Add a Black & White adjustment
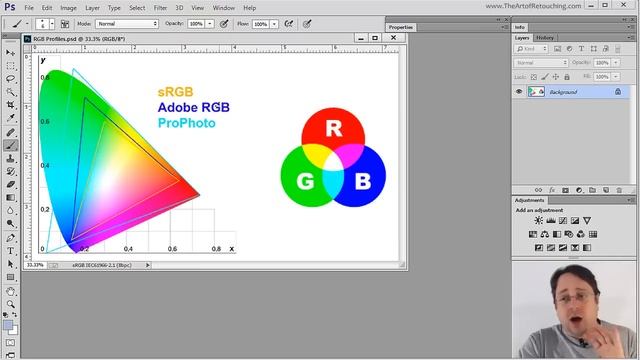Image resolution: width=640 pixels, height=360 pixels. pyautogui.click(x=557, y=234)
